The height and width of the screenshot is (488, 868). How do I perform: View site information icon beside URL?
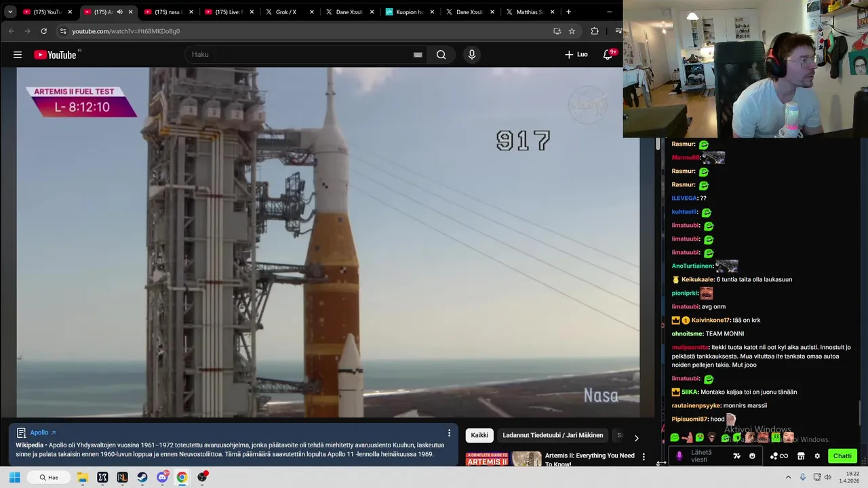(63, 31)
